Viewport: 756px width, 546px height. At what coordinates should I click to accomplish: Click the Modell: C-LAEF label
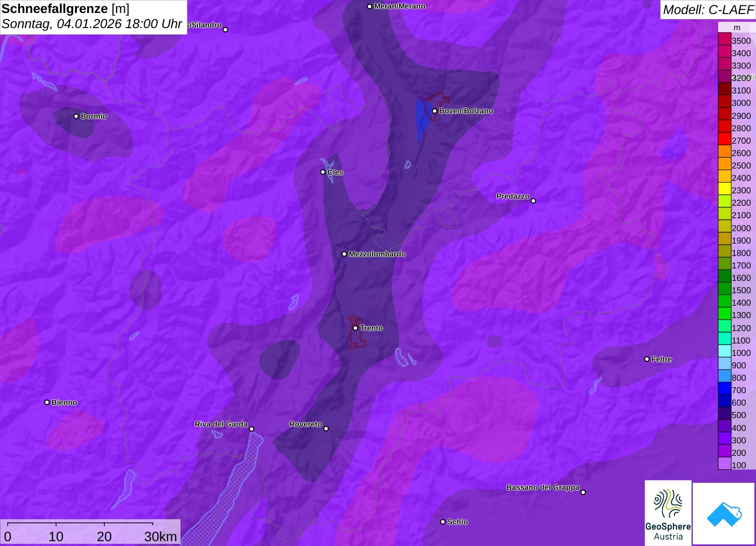tap(708, 10)
